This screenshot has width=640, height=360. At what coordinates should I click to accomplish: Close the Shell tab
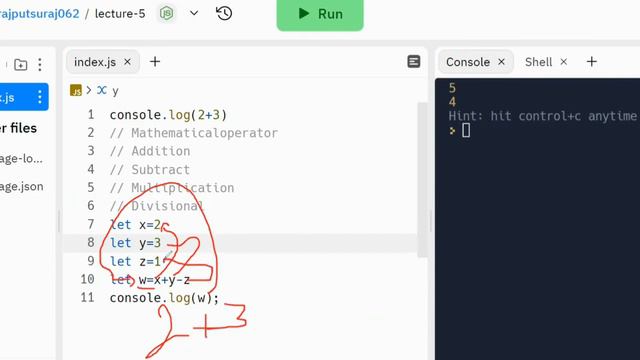point(564,62)
